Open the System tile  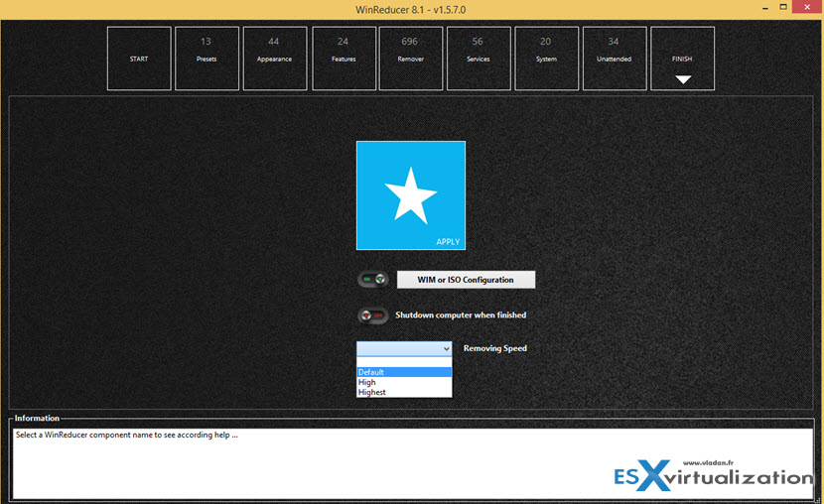point(547,59)
